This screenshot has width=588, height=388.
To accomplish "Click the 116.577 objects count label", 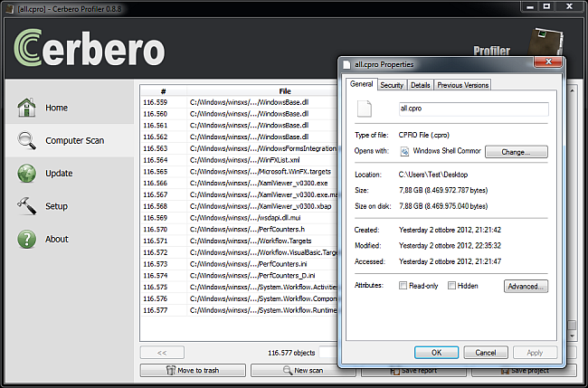I will [x=291, y=353].
